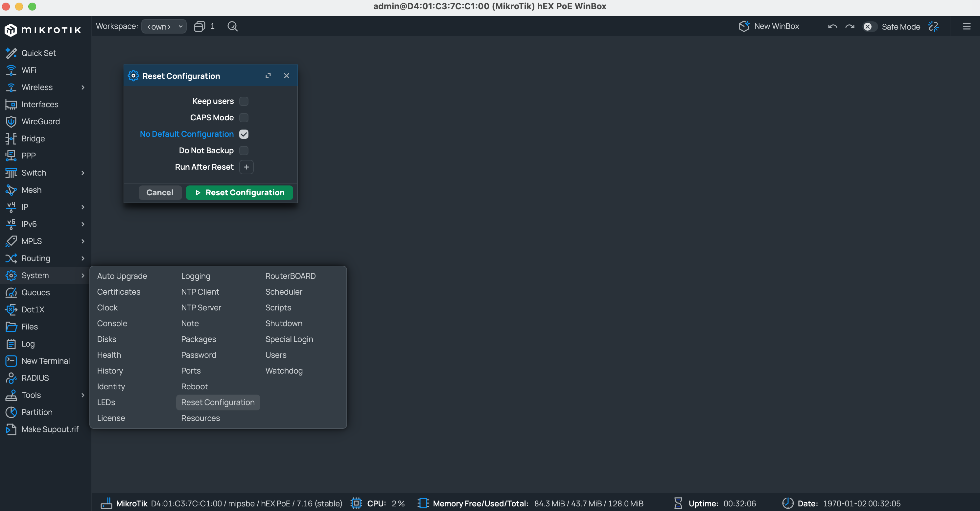Click the redo arrow icon
Screen dimensions: 980x511
850,26
